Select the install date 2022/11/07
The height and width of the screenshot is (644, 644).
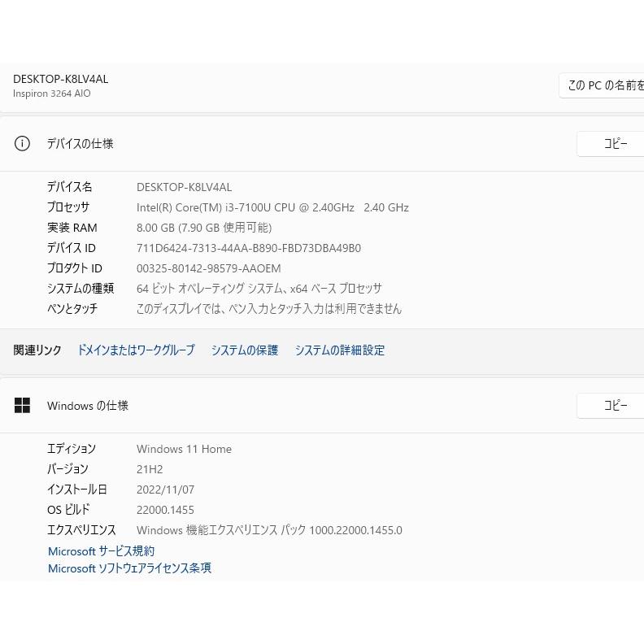coord(166,490)
